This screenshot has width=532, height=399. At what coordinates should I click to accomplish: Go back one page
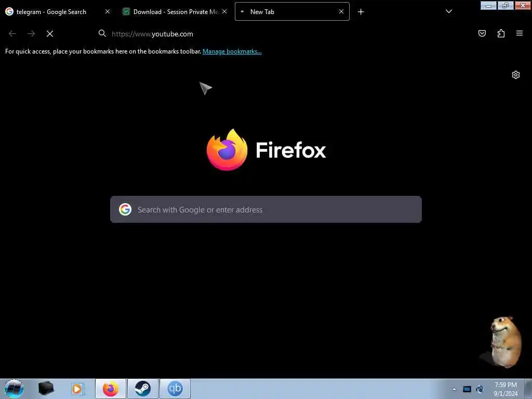tap(12, 34)
